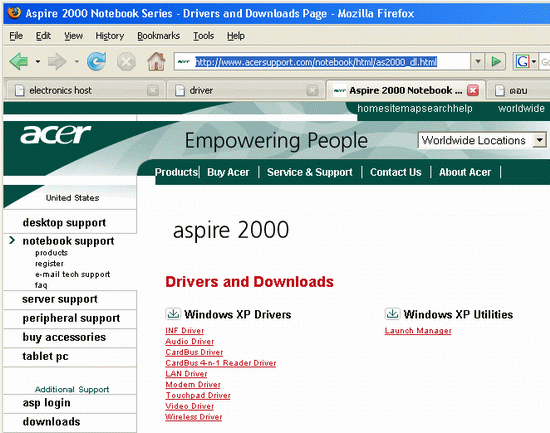550x433 pixels.
Task: Close the electronics host tab
Action: [153, 91]
